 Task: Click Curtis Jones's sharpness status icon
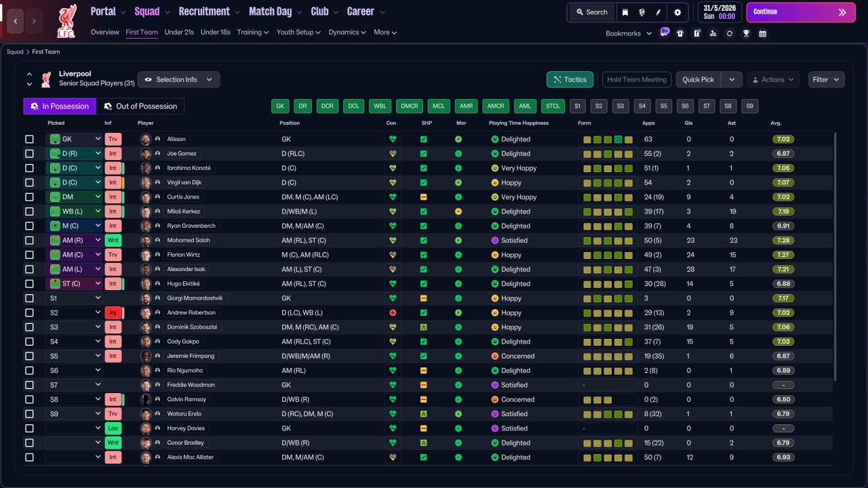coord(424,197)
